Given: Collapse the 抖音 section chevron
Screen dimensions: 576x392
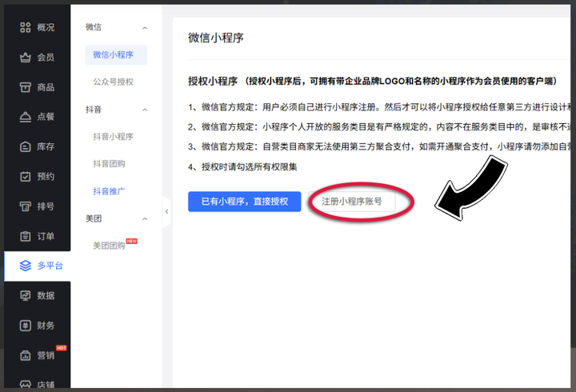Looking at the screenshot, I should (x=145, y=110).
